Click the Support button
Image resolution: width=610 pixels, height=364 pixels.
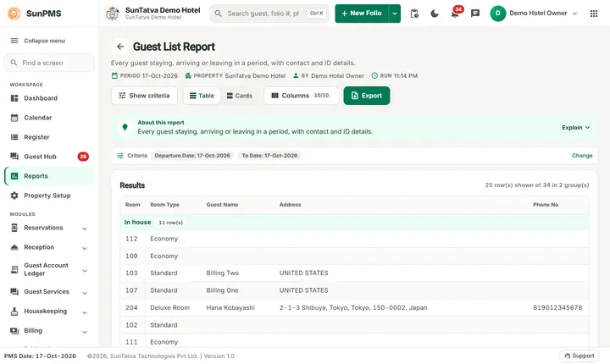(579, 356)
